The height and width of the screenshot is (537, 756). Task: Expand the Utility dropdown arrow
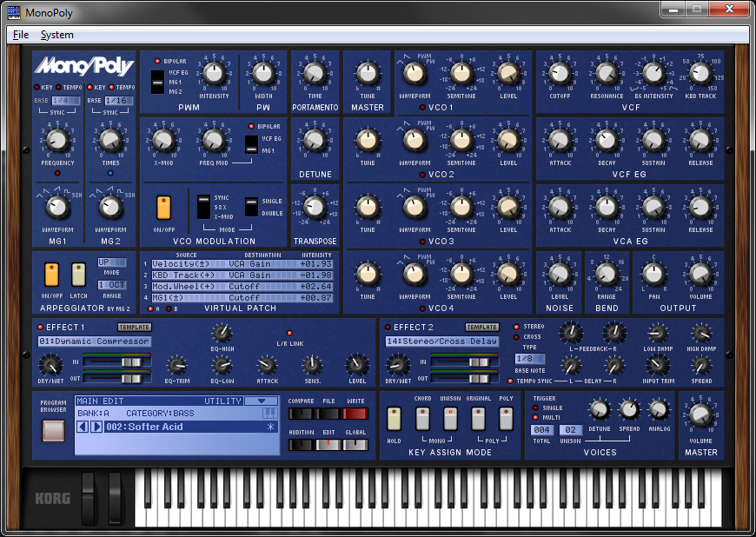(262, 401)
